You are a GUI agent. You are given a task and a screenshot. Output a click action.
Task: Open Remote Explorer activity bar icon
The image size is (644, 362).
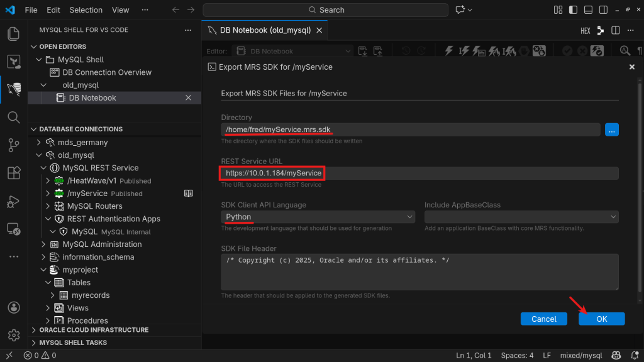13,229
